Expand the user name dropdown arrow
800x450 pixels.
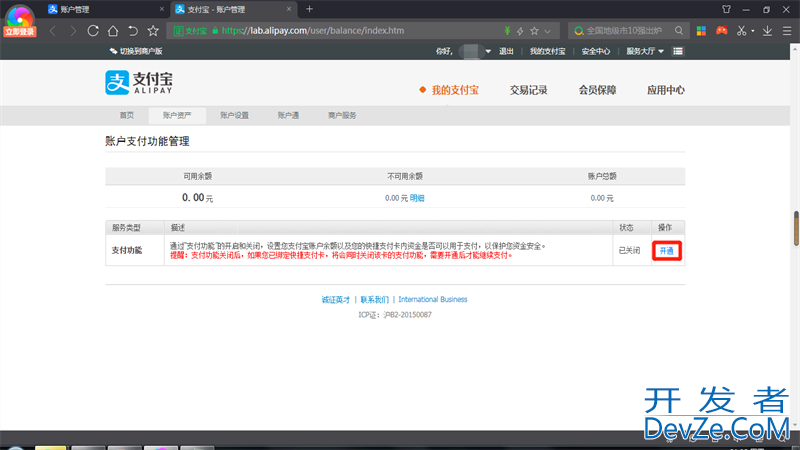click(x=488, y=52)
